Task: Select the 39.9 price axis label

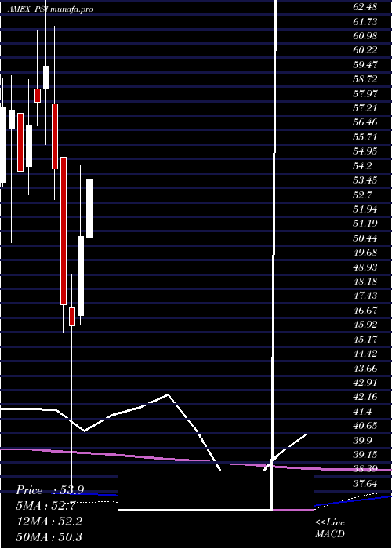Action: click(362, 441)
